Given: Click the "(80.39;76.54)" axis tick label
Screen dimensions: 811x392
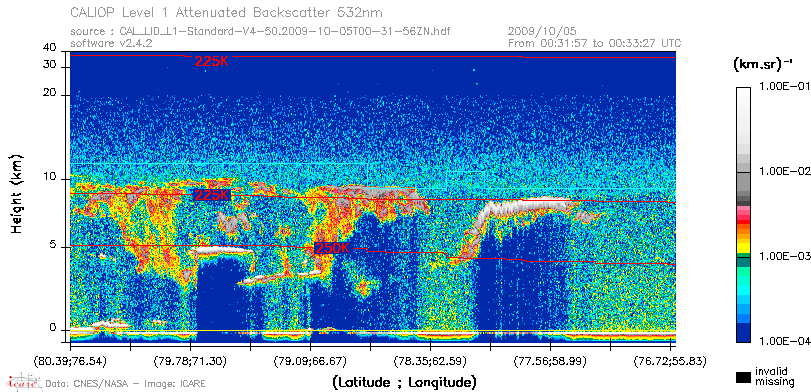Looking at the screenshot, I should (x=70, y=360).
